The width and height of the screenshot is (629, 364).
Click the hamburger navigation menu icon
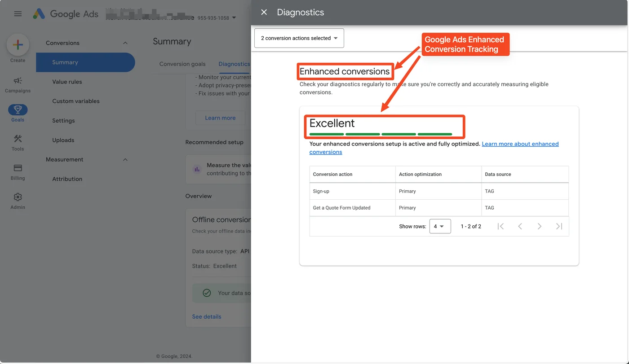(x=18, y=13)
